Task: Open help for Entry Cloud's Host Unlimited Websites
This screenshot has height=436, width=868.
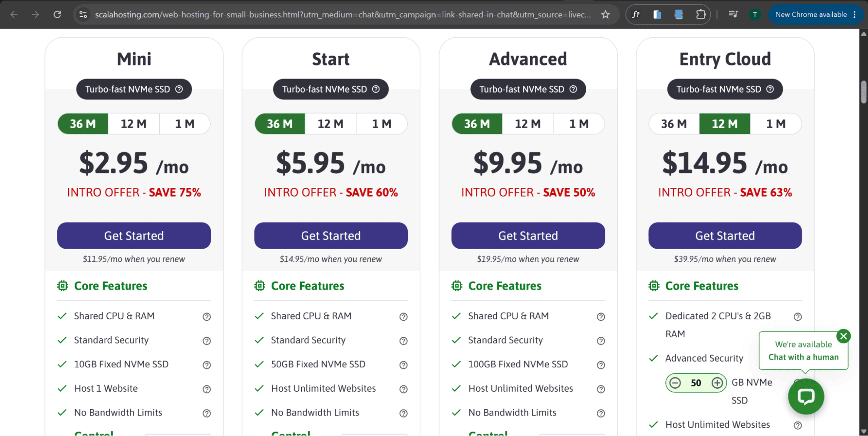Action: tap(798, 426)
